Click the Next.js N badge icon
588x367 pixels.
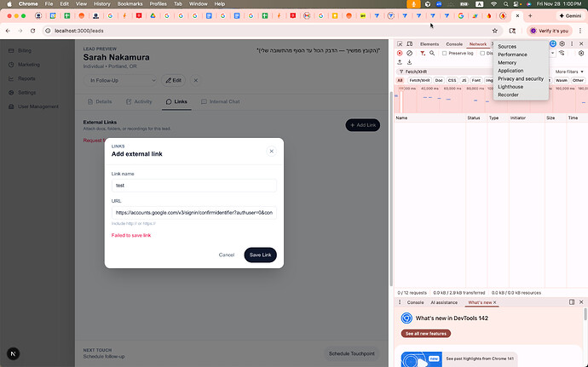click(x=13, y=353)
